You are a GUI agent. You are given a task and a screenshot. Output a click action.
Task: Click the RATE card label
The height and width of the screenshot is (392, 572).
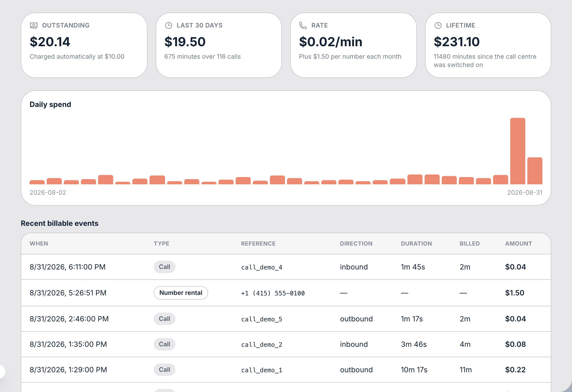[x=320, y=25]
